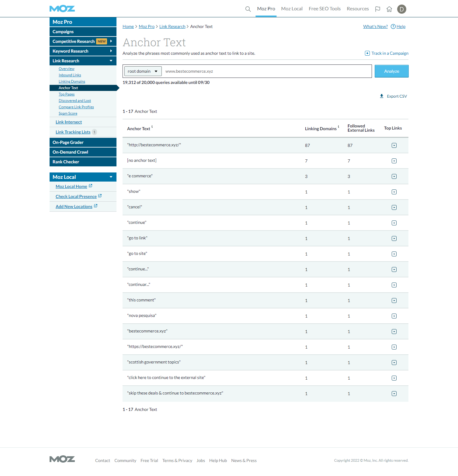Open Discovered and Lost in the sidebar
This screenshot has height=476, width=458.
coord(75,101)
